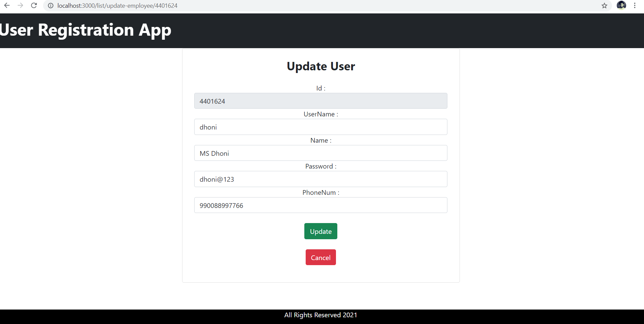Screen dimensions: 644x324
Task: Click the 'Id :' label
Action: coord(320,88)
